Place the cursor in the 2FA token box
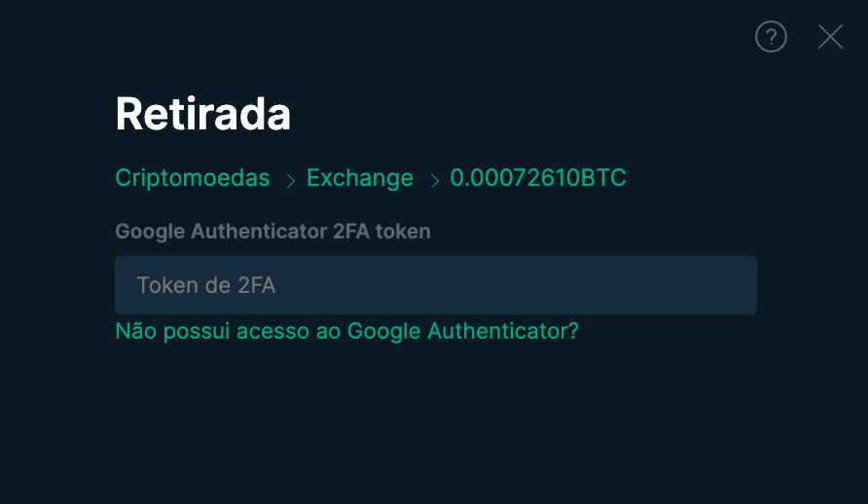 [436, 285]
